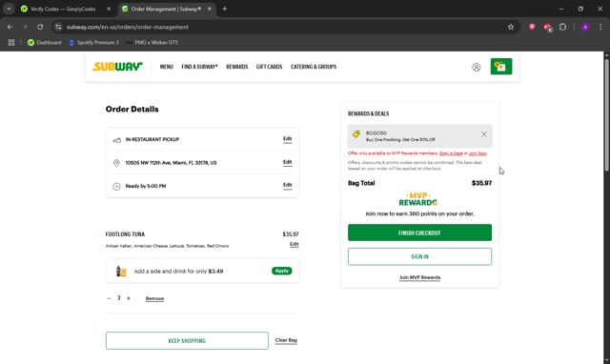Open Chrome three-dot menu
The image size is (610, 364).
(600, 27)
